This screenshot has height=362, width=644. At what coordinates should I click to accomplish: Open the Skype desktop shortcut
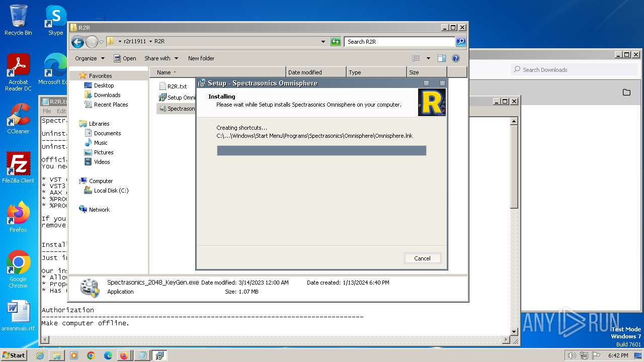55,21
